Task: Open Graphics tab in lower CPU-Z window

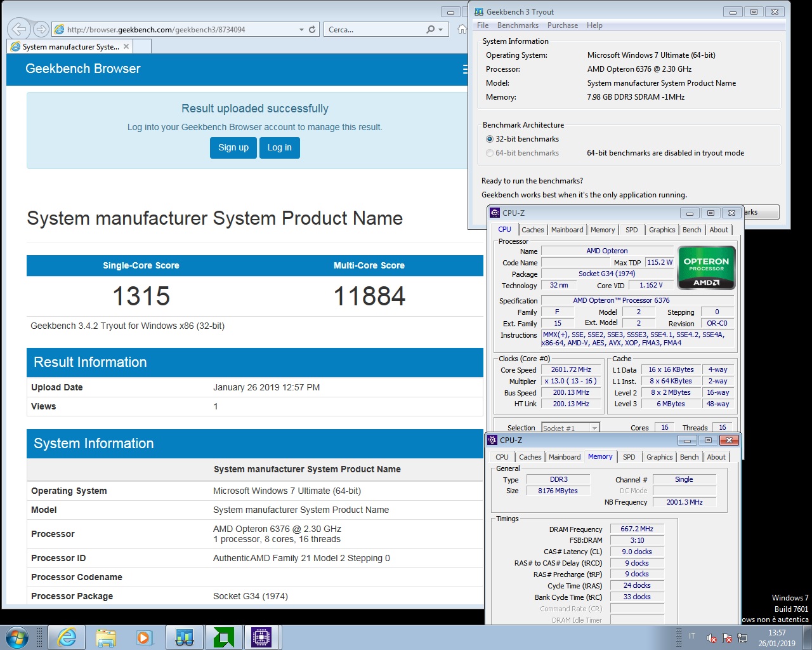Action: tap(660, 457)
